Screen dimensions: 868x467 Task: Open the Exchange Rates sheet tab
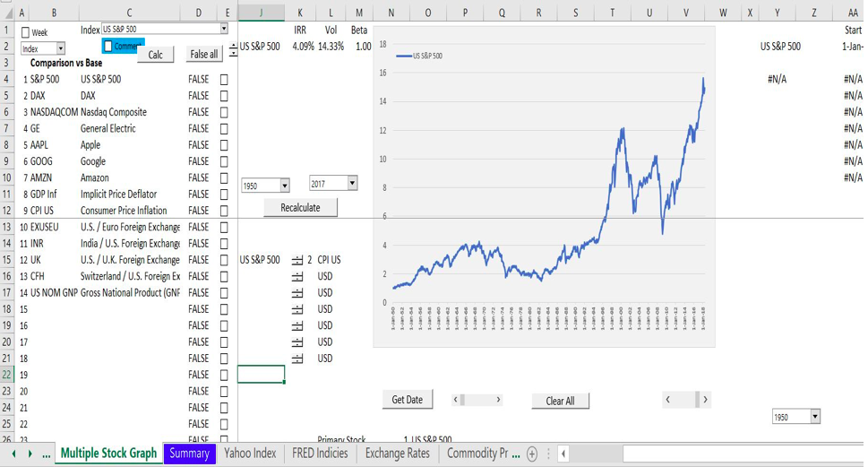tap(398, 454)
